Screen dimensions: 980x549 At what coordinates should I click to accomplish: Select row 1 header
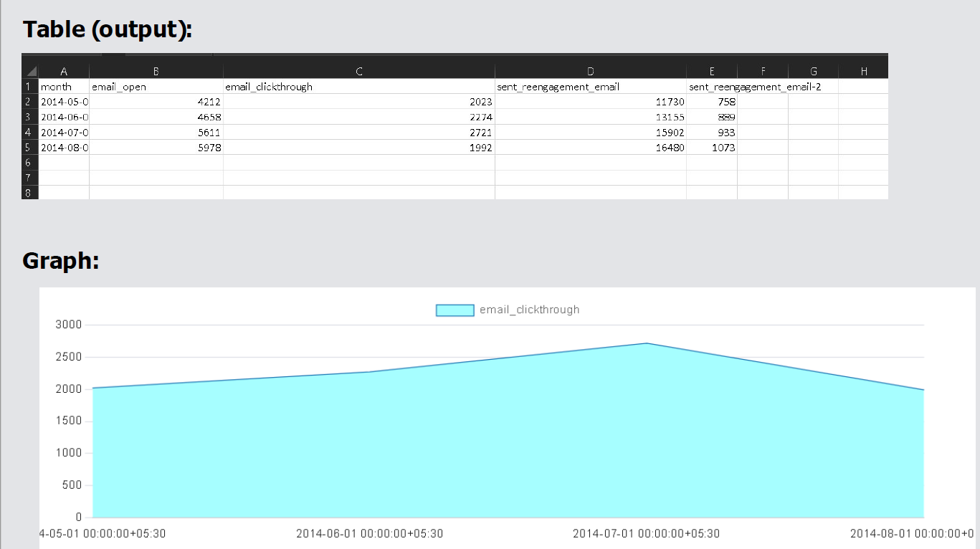tap(30, 87)
